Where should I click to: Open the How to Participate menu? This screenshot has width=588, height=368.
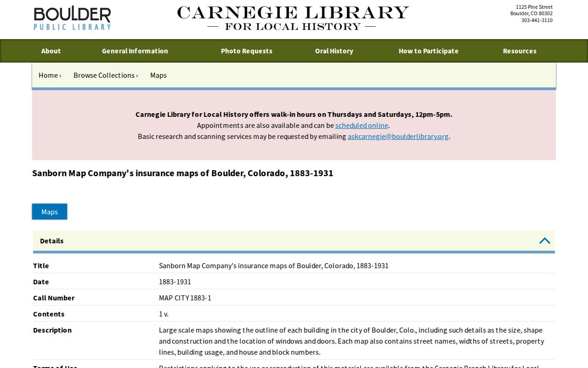[x=429, y=51]
